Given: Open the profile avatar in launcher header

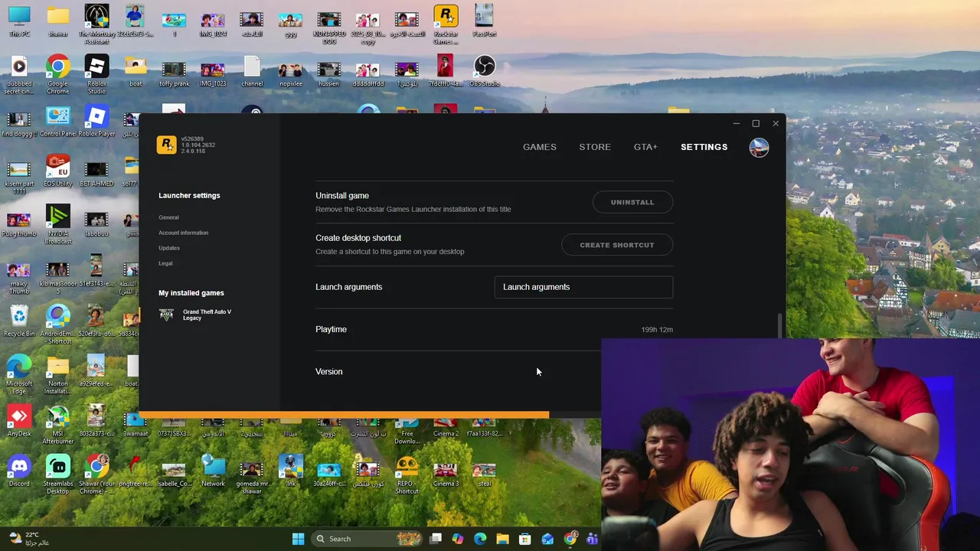Looking at the screenshot, I should coord(759,147).
